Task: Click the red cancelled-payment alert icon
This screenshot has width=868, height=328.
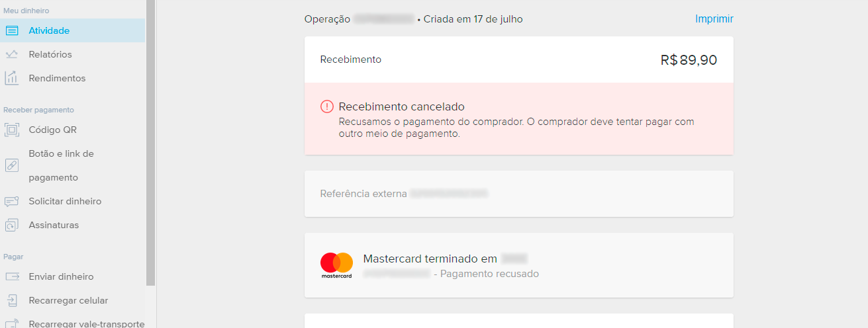Action: tap(327, 106)
